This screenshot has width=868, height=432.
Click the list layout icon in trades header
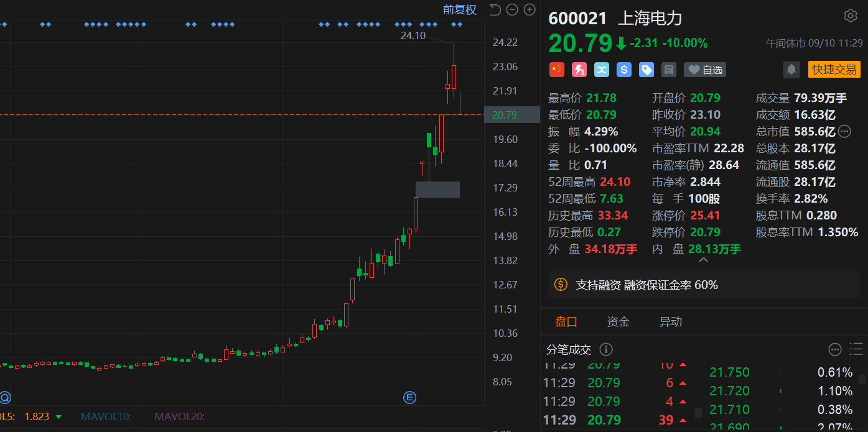click(857, 349)
